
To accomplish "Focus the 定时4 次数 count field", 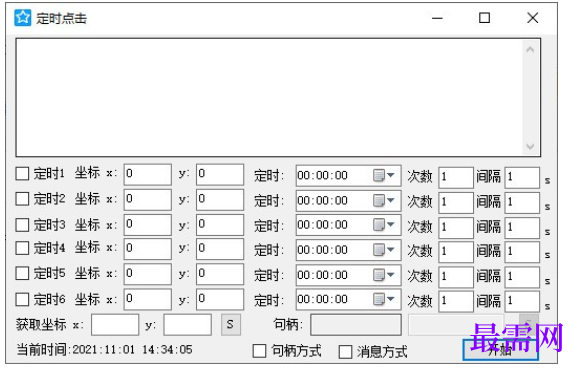I will 456,252.
